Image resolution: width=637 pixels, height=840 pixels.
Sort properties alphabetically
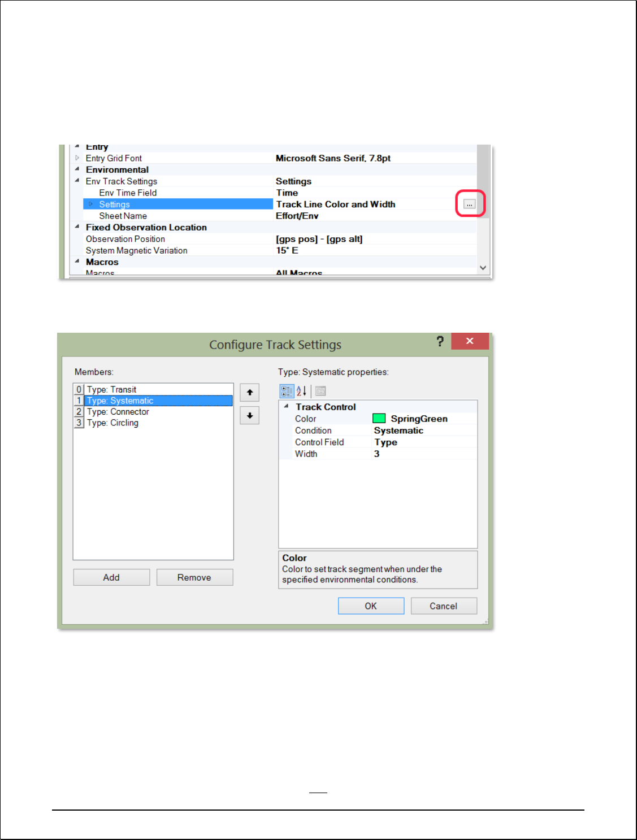click(x=302, y=391)
